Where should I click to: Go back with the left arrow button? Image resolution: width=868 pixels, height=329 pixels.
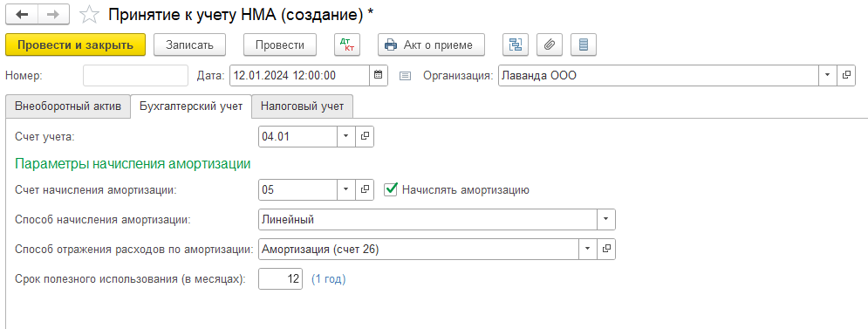(x=22, y=15)
